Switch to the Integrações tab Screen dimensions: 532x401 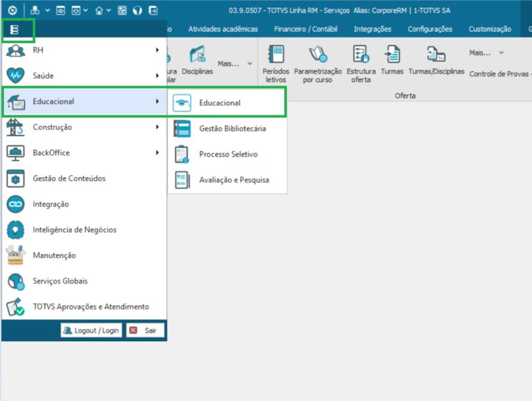[373, 29]
